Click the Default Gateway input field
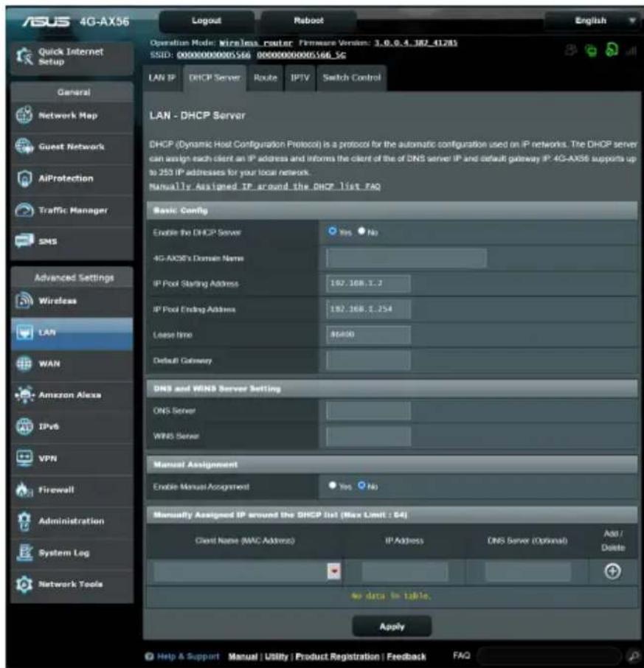Viewport: 644px width, 668px height. (x=368, y=361)
